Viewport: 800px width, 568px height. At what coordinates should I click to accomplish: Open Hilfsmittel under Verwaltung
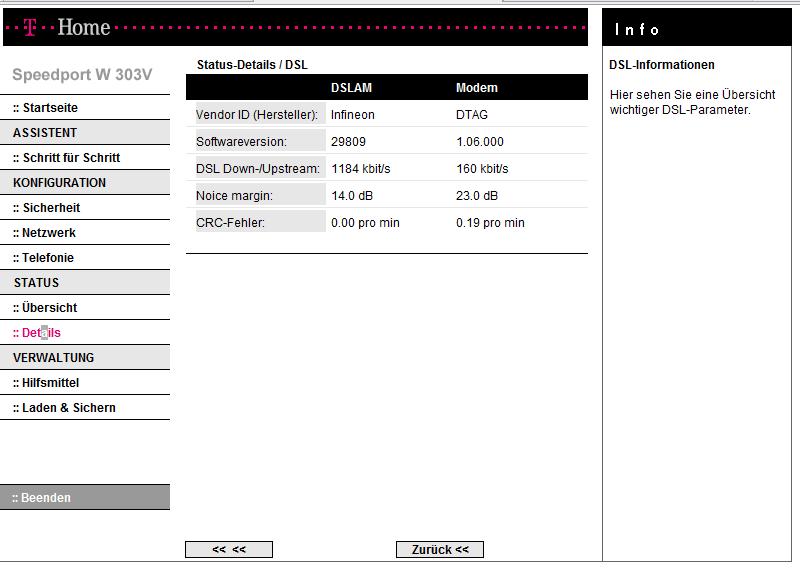(x=46, y=383)
